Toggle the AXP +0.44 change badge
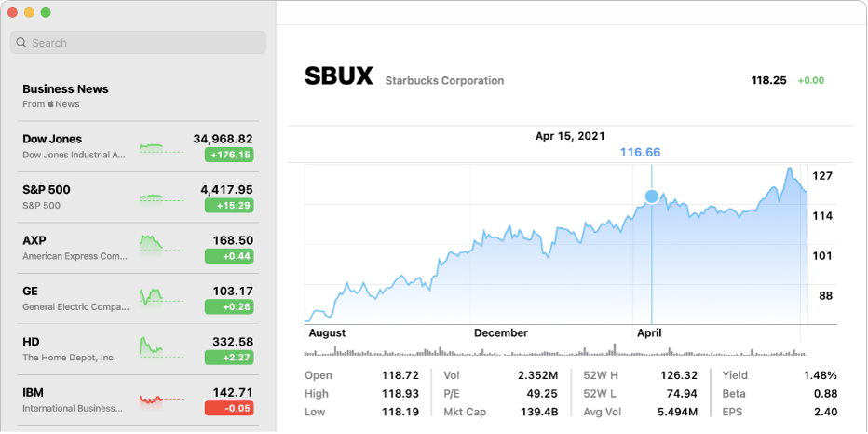Screen dimensions: 868x434 pos(229,256)
